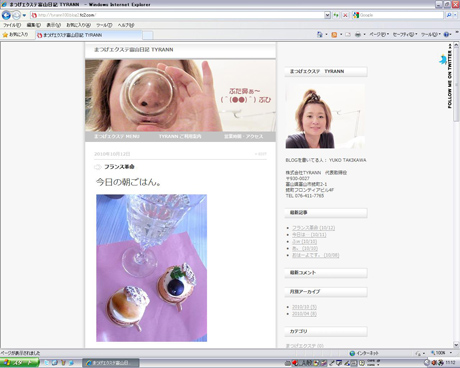Open the ツール(O) command bar dropdown
This screenshot has width=460, height=368.
(x=431, y=34)
